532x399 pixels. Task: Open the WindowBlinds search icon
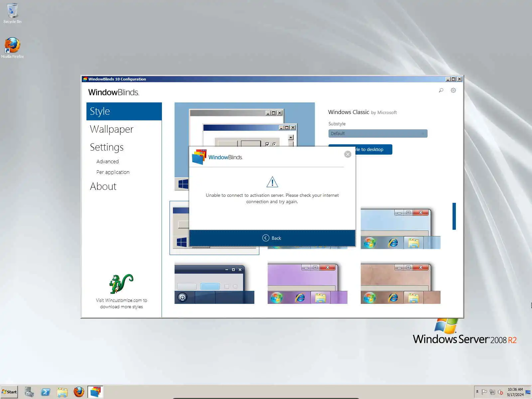coord(441,90)
